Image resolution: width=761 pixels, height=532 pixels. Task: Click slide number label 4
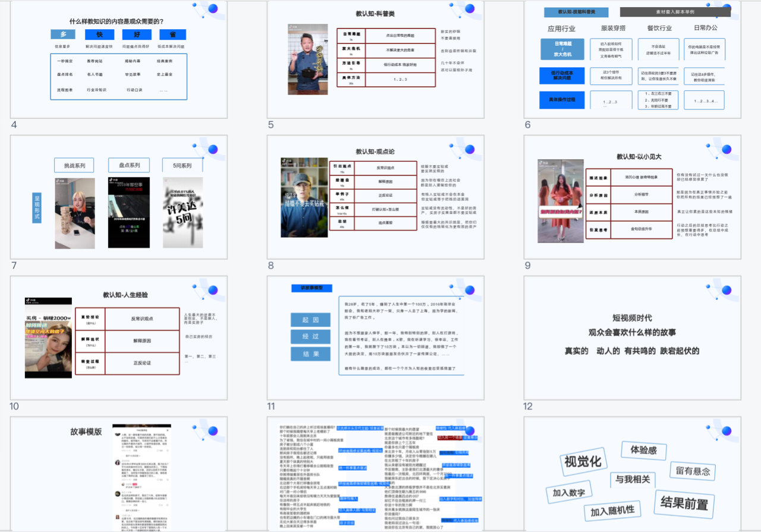(14, 125)
